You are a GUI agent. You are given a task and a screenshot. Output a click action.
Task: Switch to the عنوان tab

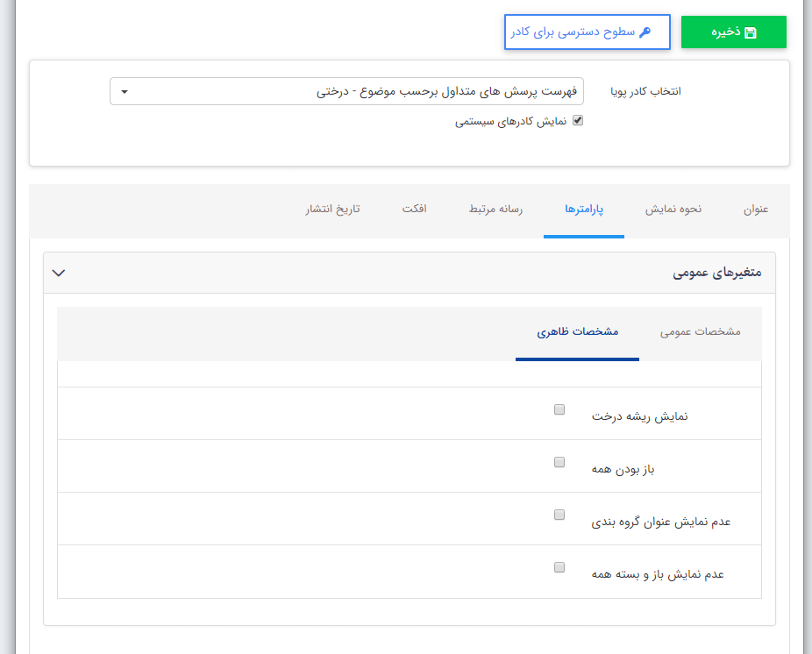tap(755, 210)
